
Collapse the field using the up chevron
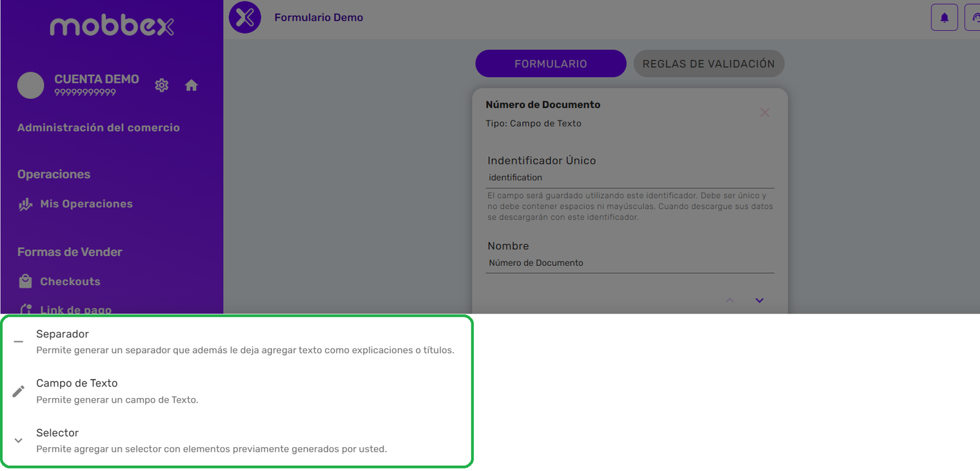pos(729,300)
